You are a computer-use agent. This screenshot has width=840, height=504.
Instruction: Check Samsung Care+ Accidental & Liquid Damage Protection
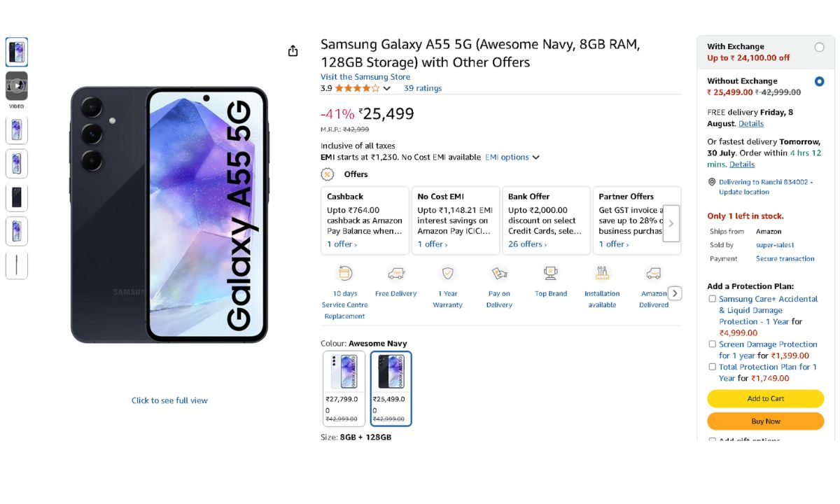[712, 299]
